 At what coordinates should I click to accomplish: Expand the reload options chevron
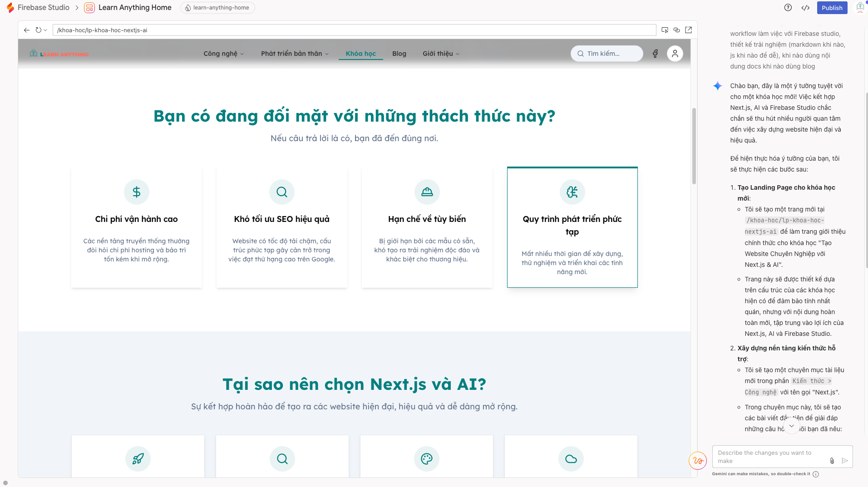coord(44,30)
